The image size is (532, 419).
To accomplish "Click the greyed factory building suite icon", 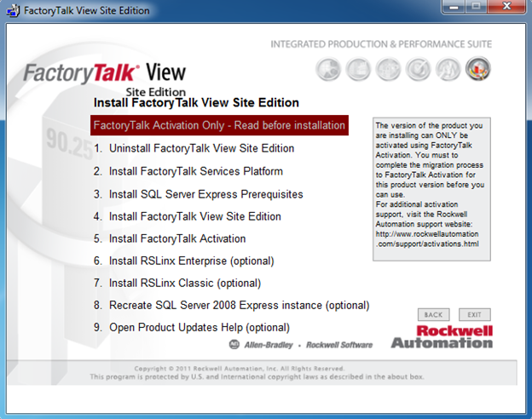I will (x=358, y=70).
